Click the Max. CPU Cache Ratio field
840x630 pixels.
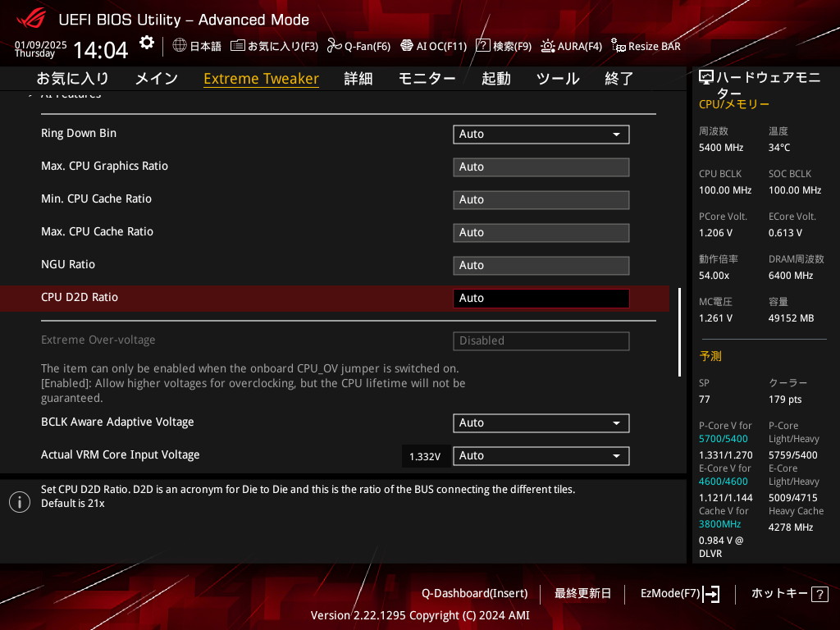(541, 232)
